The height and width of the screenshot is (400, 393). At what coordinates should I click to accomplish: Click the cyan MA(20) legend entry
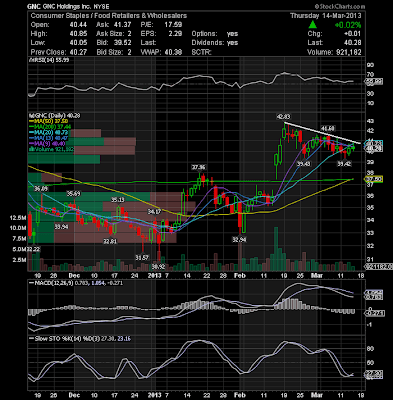49,133
